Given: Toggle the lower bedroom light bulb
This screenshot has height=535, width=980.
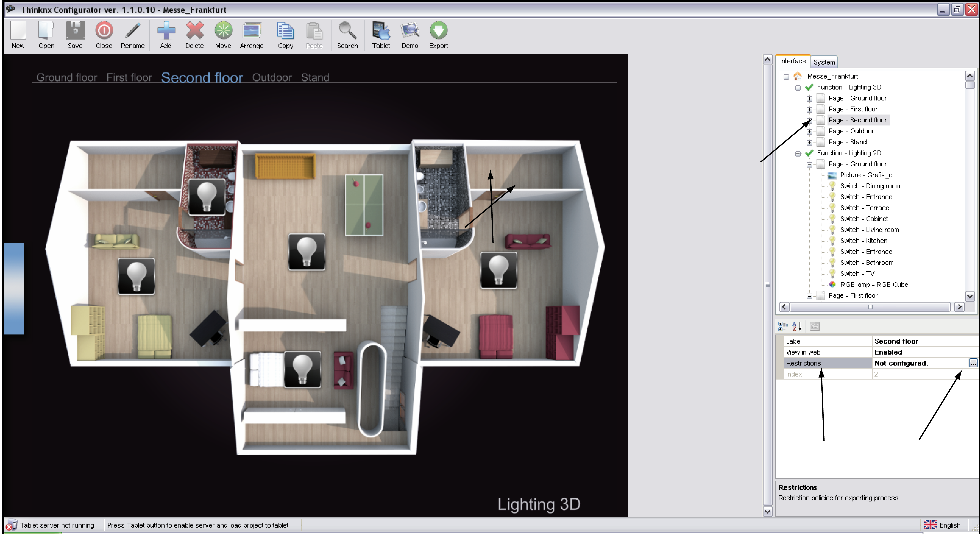Looking at the screenshot, I should (302, 369).
